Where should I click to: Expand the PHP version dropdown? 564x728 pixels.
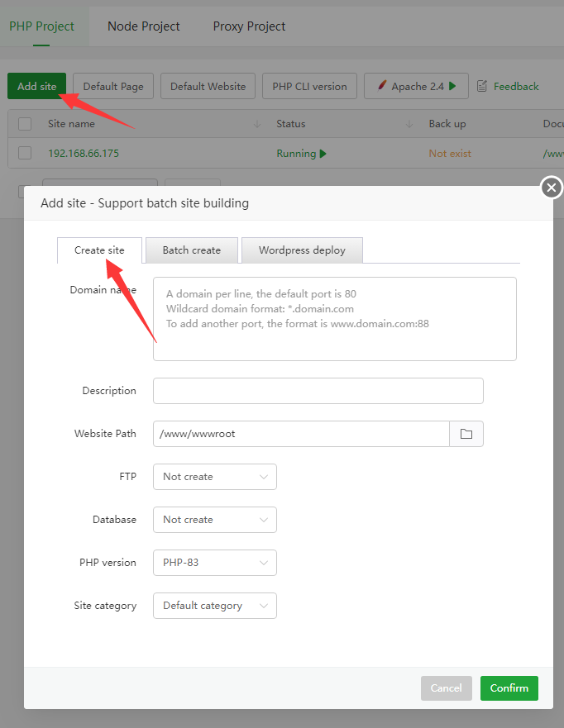tap(215, 563)
